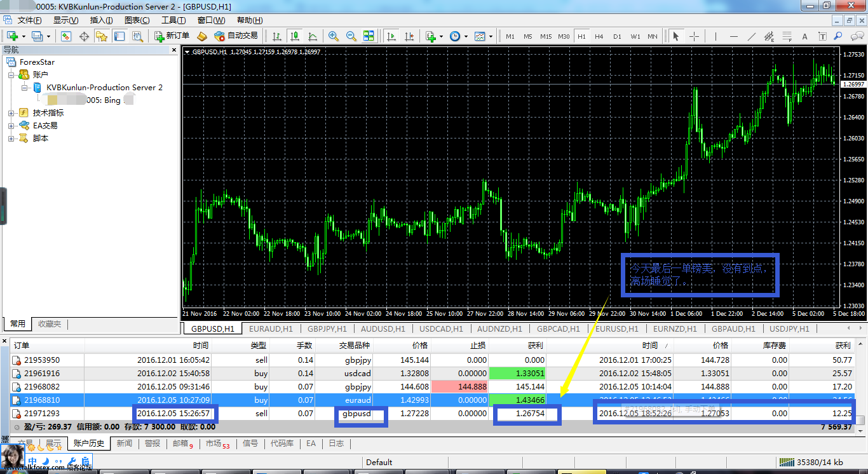Screen dimensions: 868x474
Task: Select the equidistant channel tool
Action: (x=770, y=36)
